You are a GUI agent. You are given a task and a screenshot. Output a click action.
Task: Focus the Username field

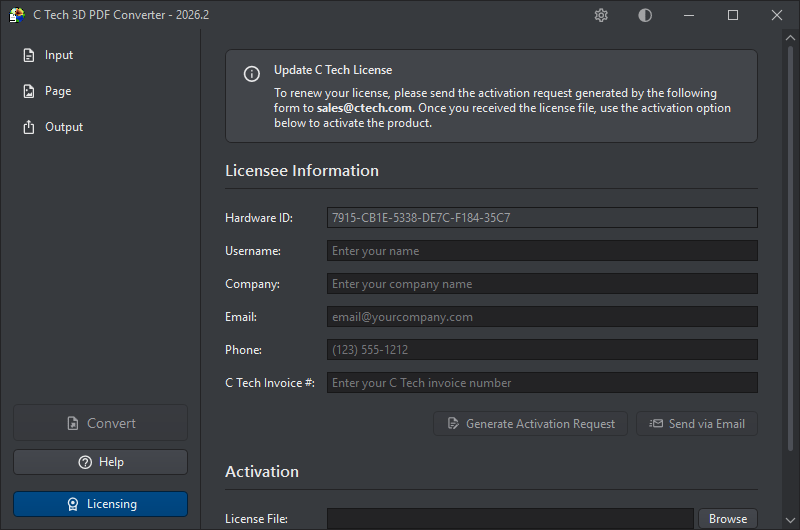(542, 251)
